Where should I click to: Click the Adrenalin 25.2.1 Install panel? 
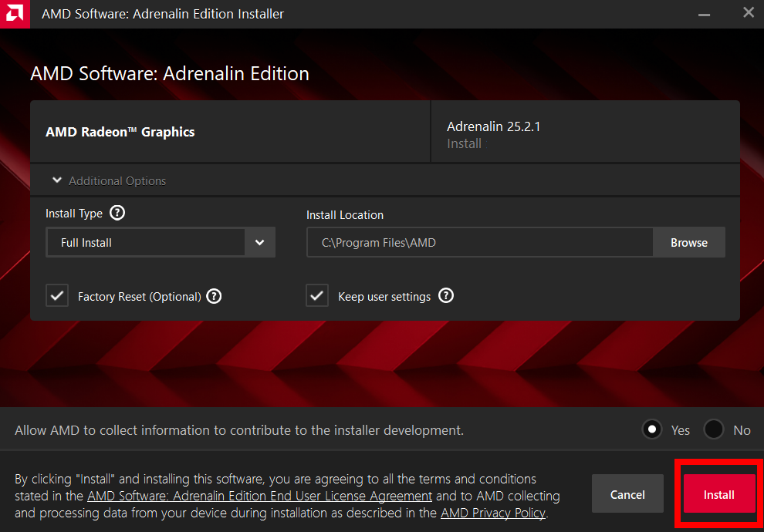click(x=585, y=133)
